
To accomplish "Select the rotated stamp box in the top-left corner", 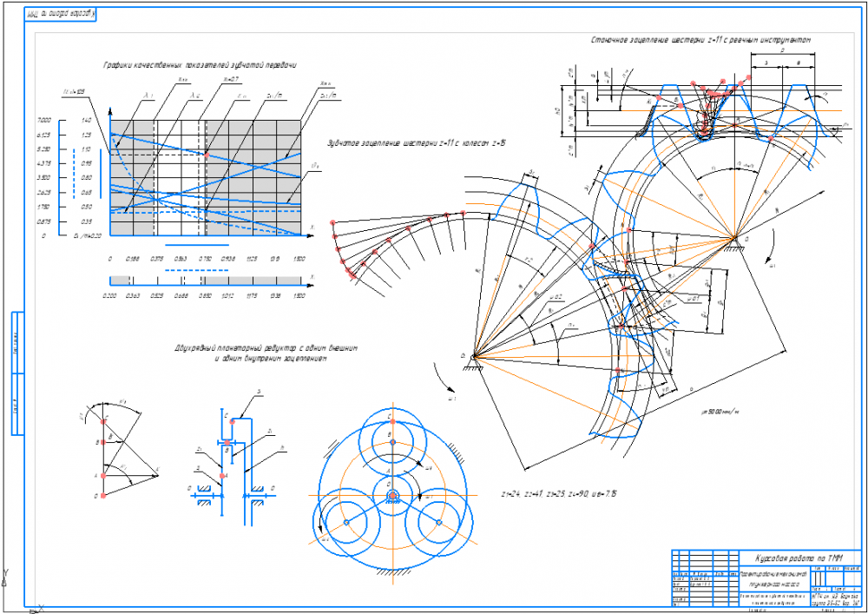I will tap(61, 15).
